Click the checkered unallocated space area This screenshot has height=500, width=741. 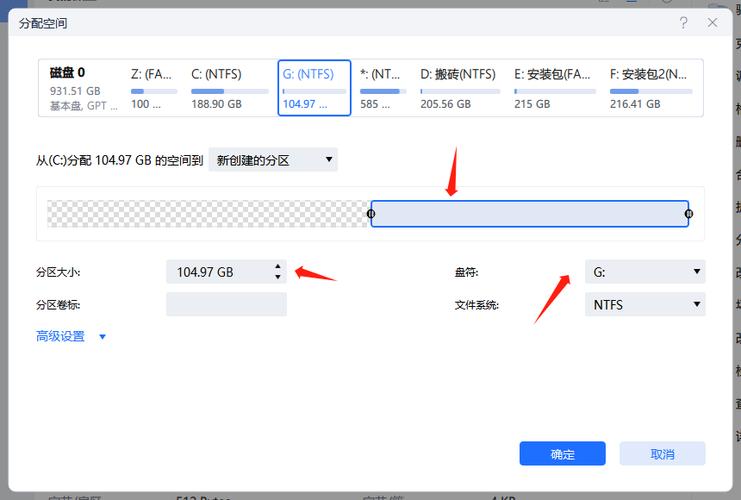(x=207, y=214)
